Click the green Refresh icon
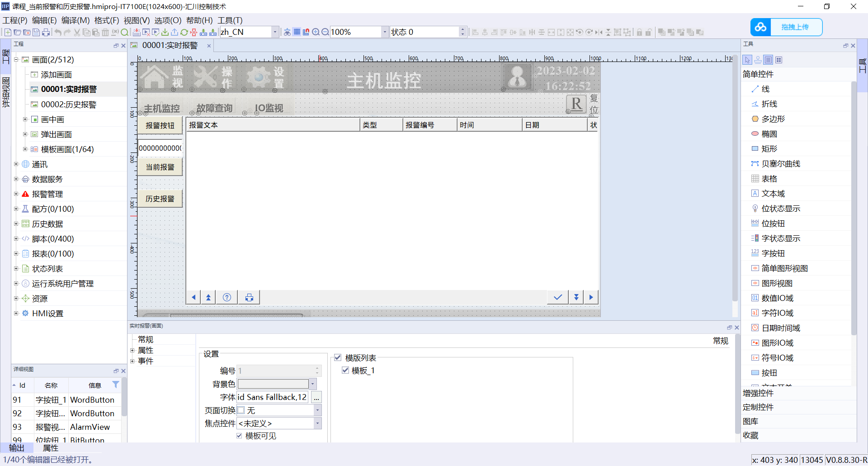 (184, 32)
